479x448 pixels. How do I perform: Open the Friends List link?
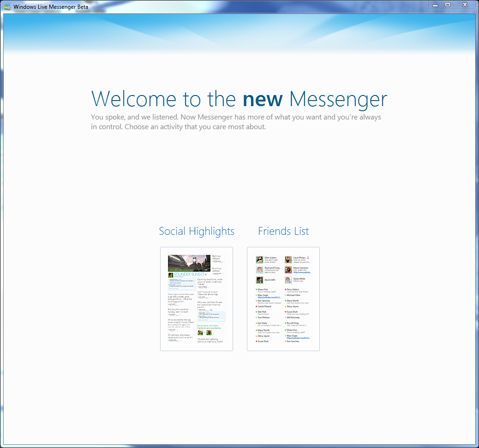coord(283,231)
